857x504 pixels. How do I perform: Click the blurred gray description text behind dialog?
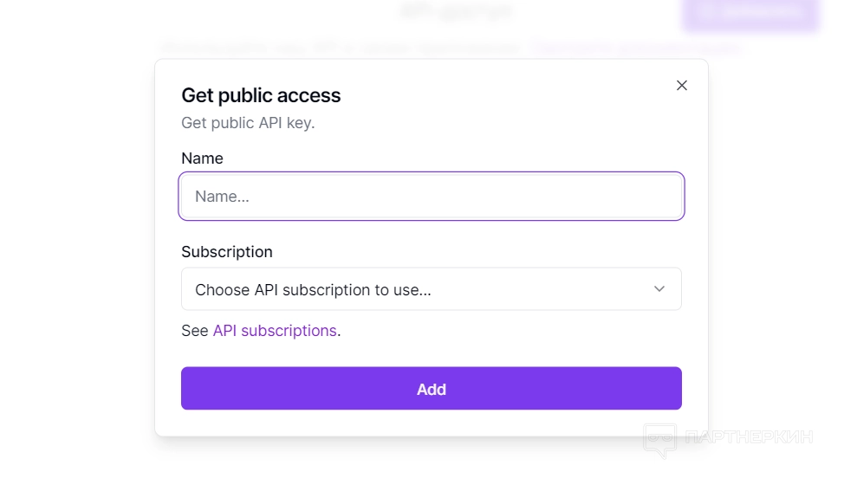pyautogui.click(x=342, y=48)
